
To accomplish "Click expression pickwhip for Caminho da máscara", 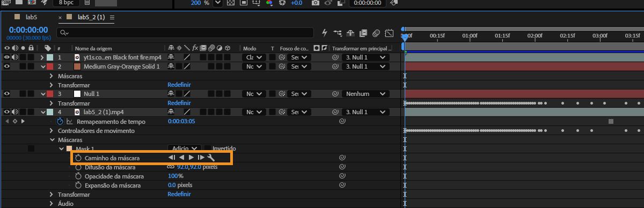I will tap(342, 158).
